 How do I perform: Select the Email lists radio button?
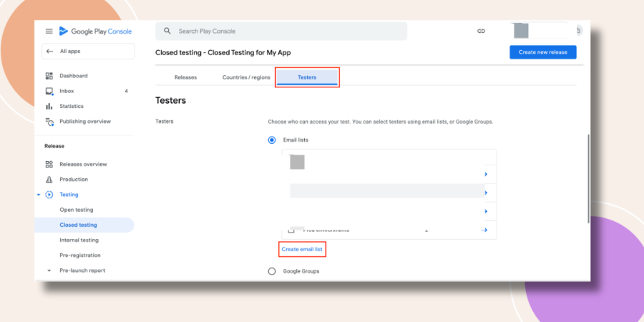[x=272, y=140]
